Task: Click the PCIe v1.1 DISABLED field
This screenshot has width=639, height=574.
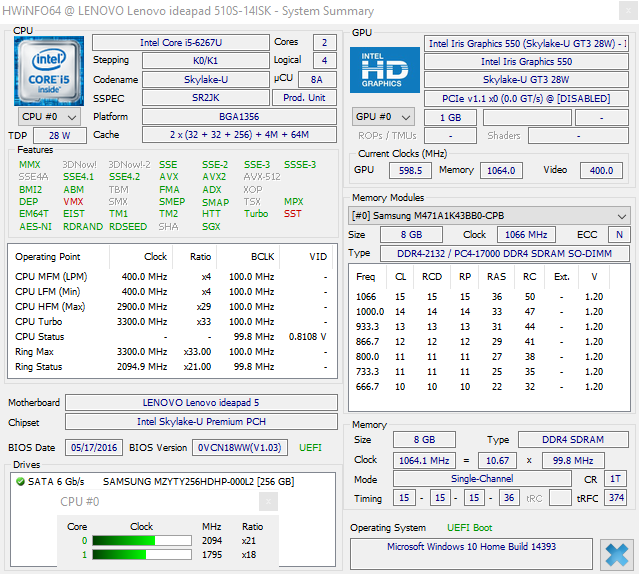Action: (x=526, y=99)
